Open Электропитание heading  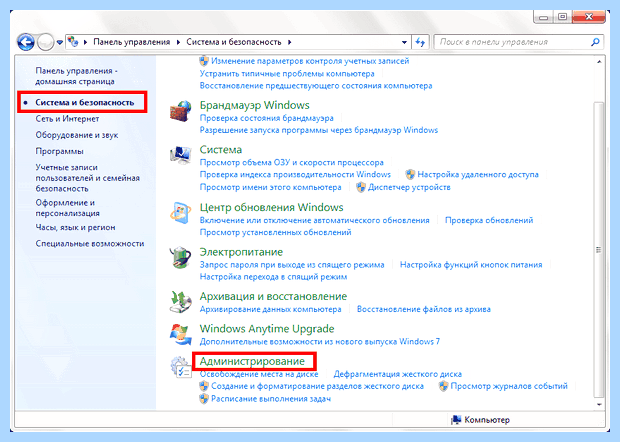[241, 252]
